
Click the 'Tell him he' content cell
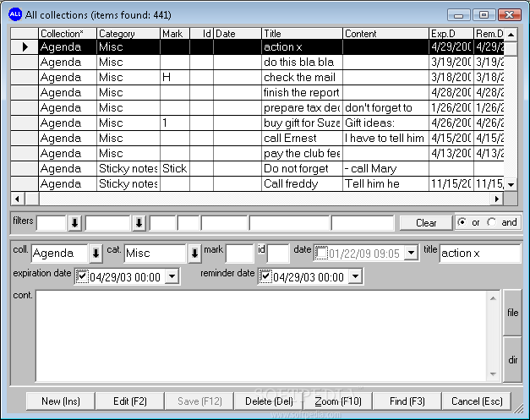coord(385,184)
